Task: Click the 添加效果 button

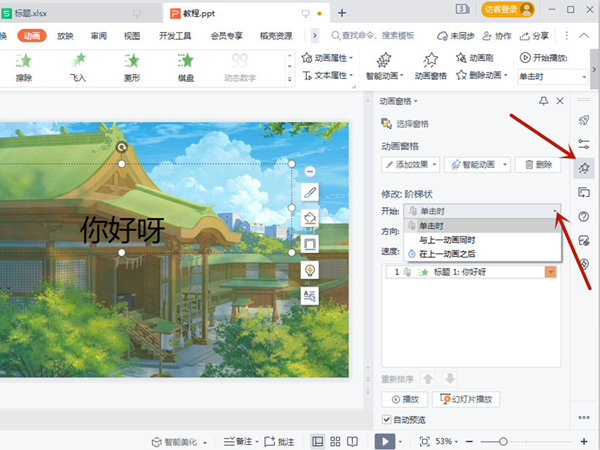Action: (411, 165)
